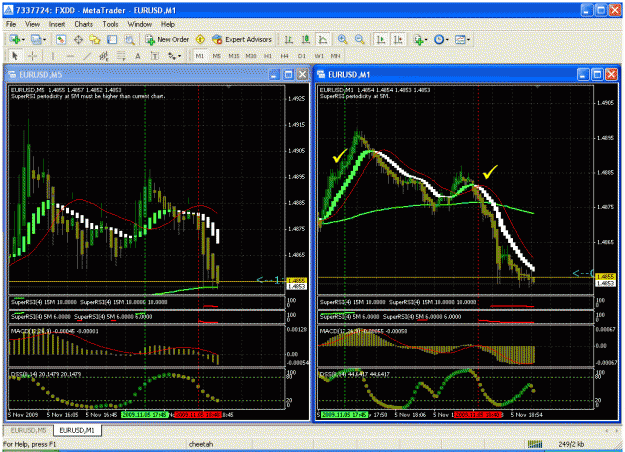Select the M15 timeframe button
This screenshot has height=452, width=625.
click(234, 56)
